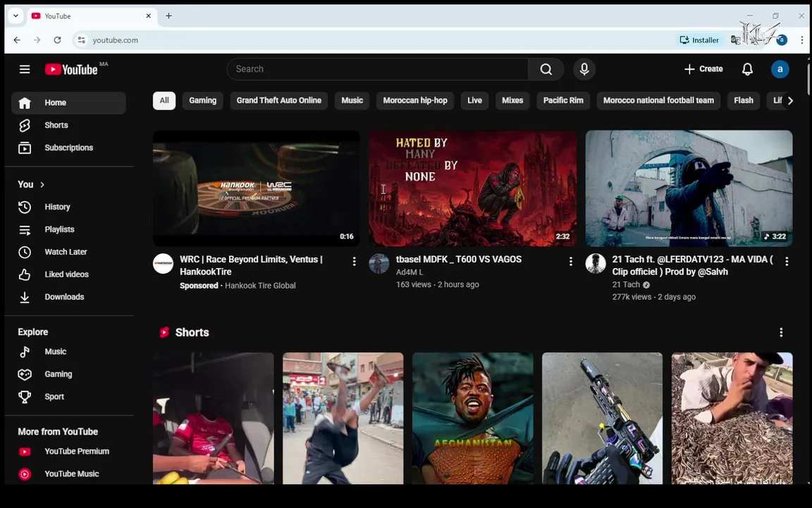Open a new browser tab
This screenshot has width=812, height=508.
(x=169, y=16)
